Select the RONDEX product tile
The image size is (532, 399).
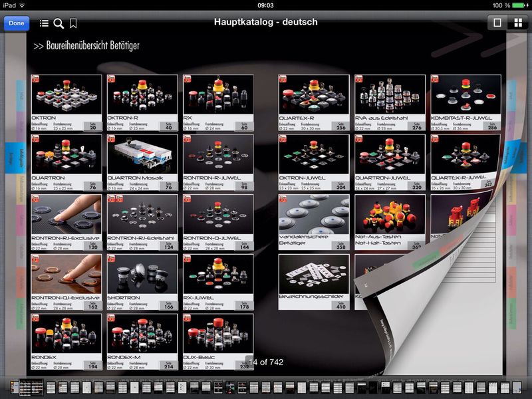click(66, 342)
